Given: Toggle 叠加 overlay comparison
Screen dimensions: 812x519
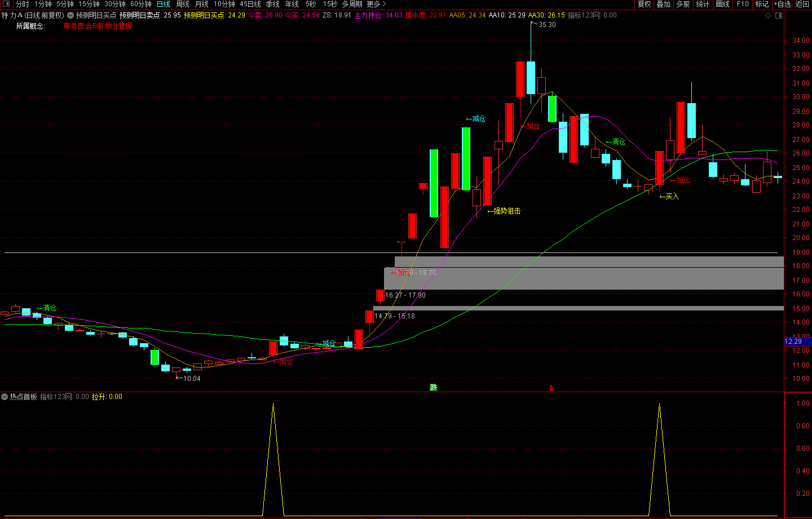Looking at the screenshot, I should 663,4.
